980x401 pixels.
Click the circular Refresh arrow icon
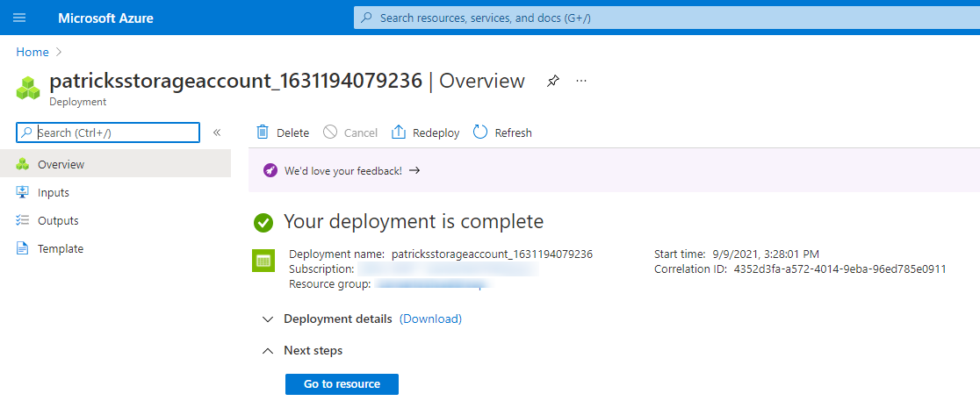480,132
